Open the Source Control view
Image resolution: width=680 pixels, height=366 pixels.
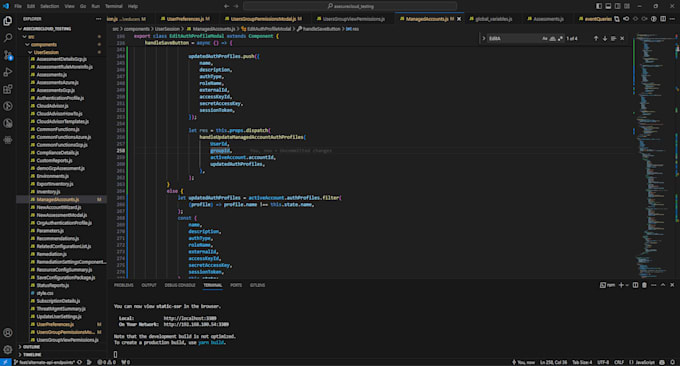point(8,55)
